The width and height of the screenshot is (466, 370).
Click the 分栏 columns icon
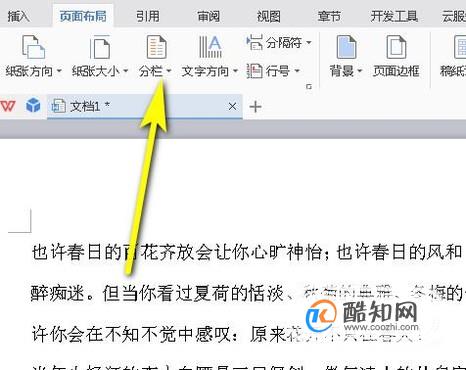[157, 47]
